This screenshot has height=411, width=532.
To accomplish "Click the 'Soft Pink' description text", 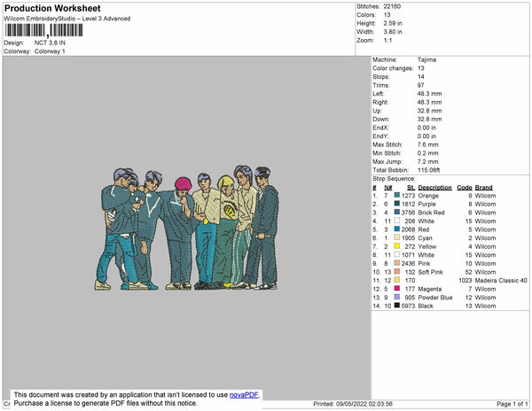I will (431, 272).
